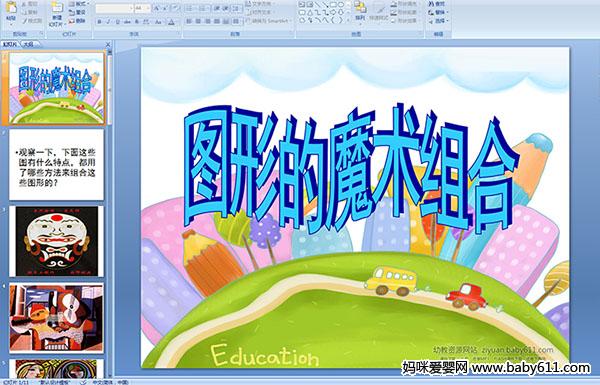
Task: Click the Paste clipboard icon
Action: coord(11,8)
